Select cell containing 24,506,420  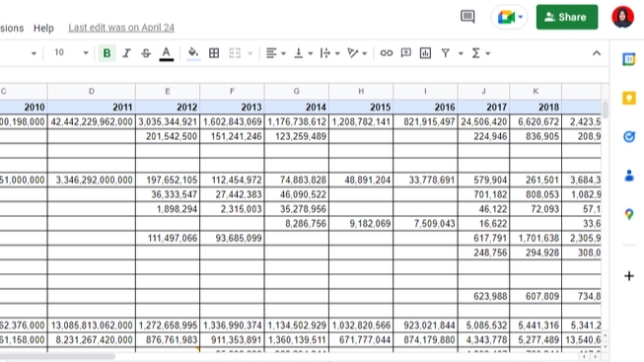(484, 122)
